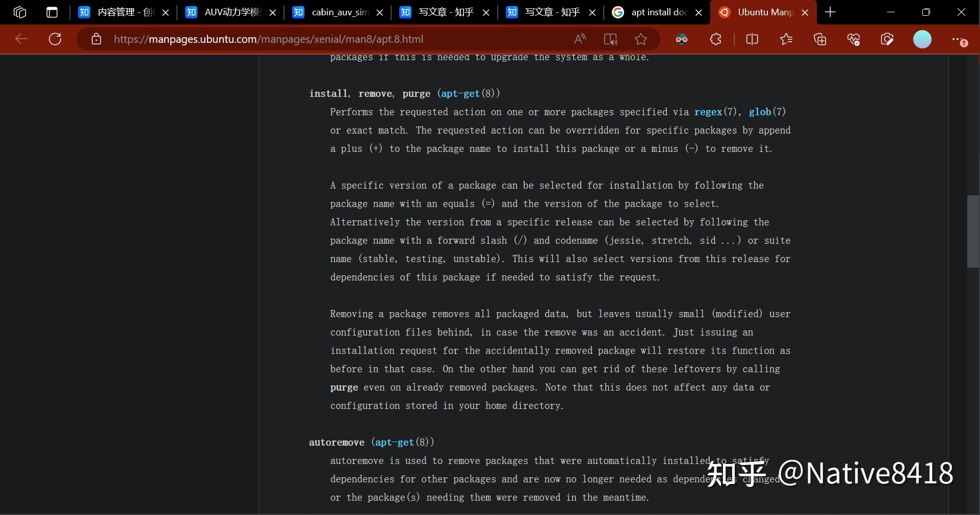Image resolution: width=980 pixels, height=515 pixels.
Task: Open the Favorites list
Action: [786, 39]
